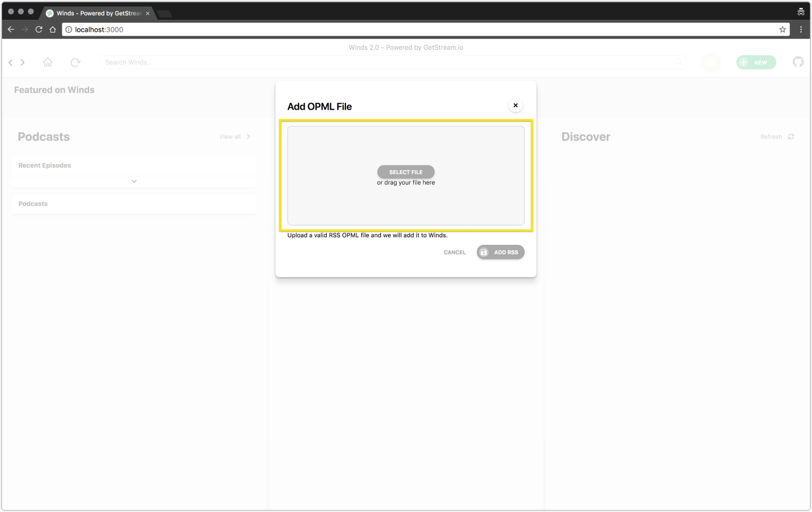Click the Recent Episodes heading
Viewport: 812px width, 512px height.
[45, 166]
